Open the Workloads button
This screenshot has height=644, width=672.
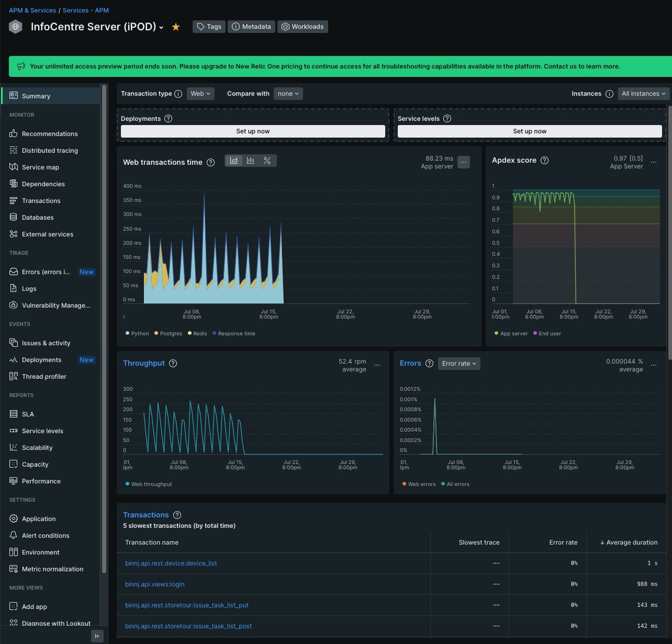pyautogui.click(x=303, y=27)
